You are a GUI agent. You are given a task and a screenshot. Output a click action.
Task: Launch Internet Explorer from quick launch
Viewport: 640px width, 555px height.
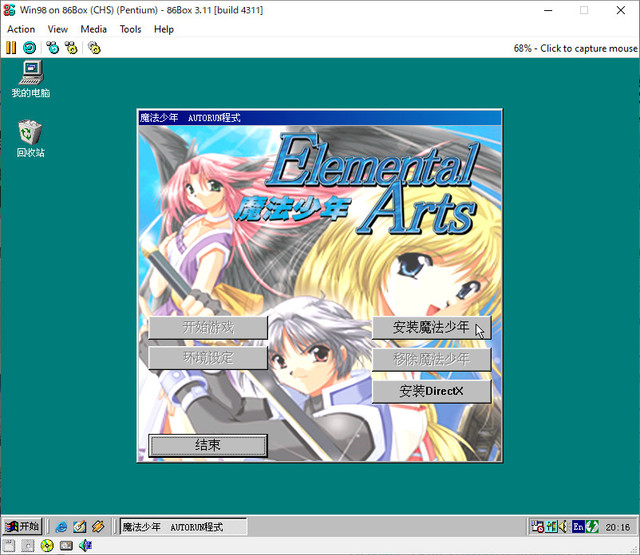(x=61, y=527)
